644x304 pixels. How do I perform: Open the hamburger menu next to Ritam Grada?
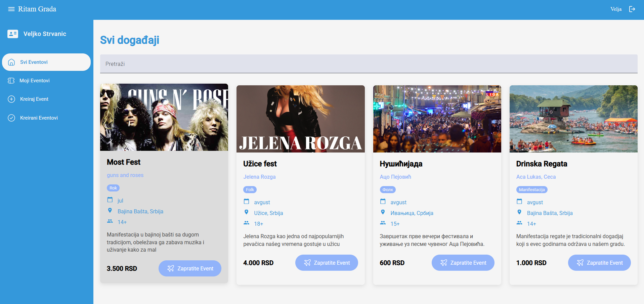11,9
